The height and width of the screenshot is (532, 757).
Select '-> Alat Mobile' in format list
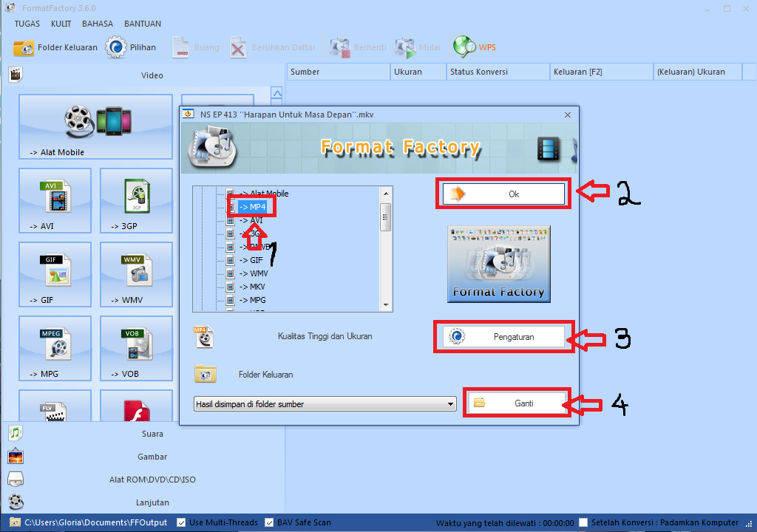(x=264, y=194)
